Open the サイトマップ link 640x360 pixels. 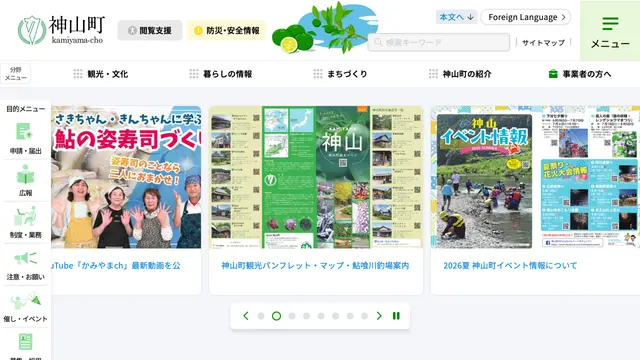pos(543,42)
